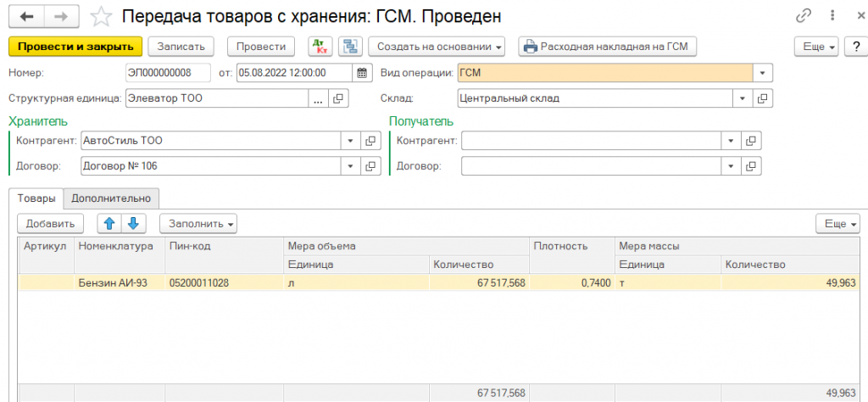Switch to Дополнительно tab

(111, 198)
